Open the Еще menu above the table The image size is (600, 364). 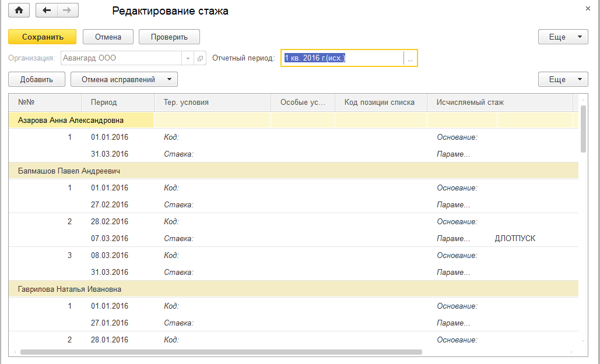click(563, 79)
